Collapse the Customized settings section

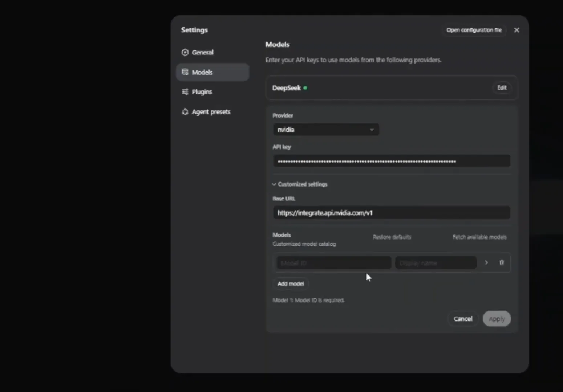click(x=300, y=184)
